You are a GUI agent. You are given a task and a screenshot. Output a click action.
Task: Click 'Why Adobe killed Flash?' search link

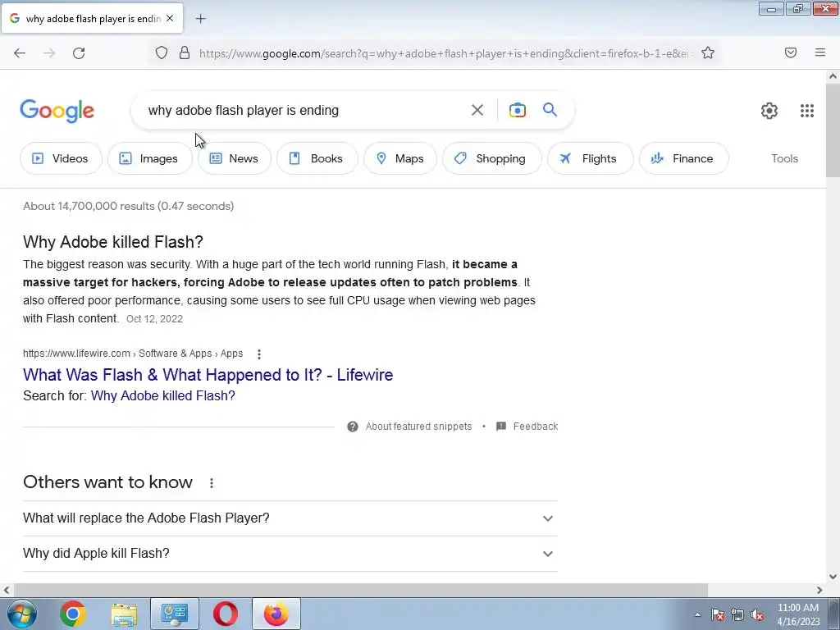pyautogui.click(x=163, y=396)
